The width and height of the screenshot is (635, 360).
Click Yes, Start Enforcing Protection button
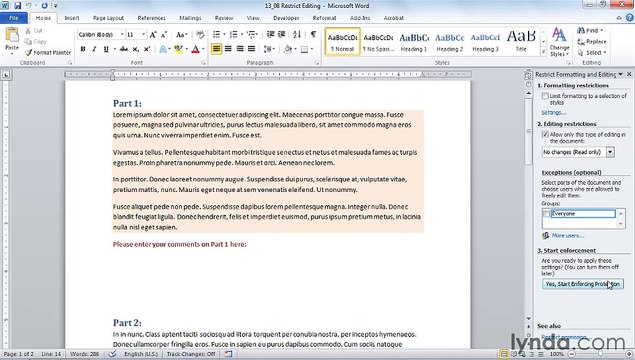tap(582, 284)
